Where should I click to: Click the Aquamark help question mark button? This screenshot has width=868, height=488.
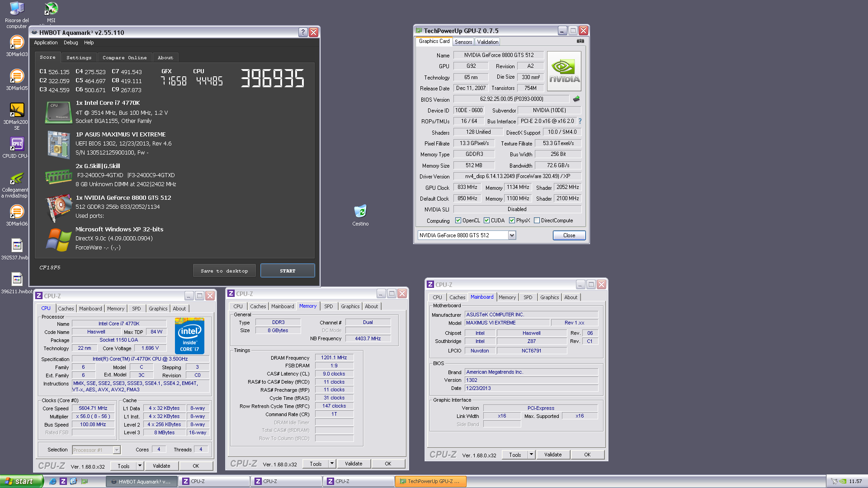click(x=303, y=32)
